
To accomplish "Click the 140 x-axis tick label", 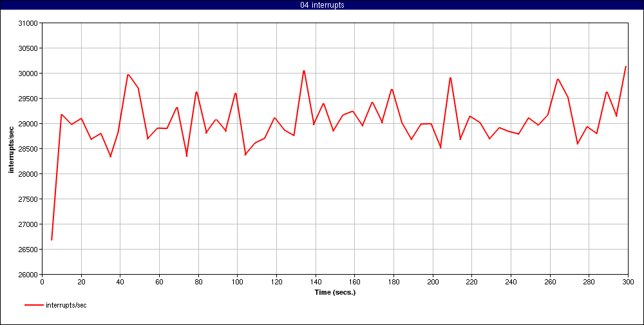I will click(x=316, y=282).
